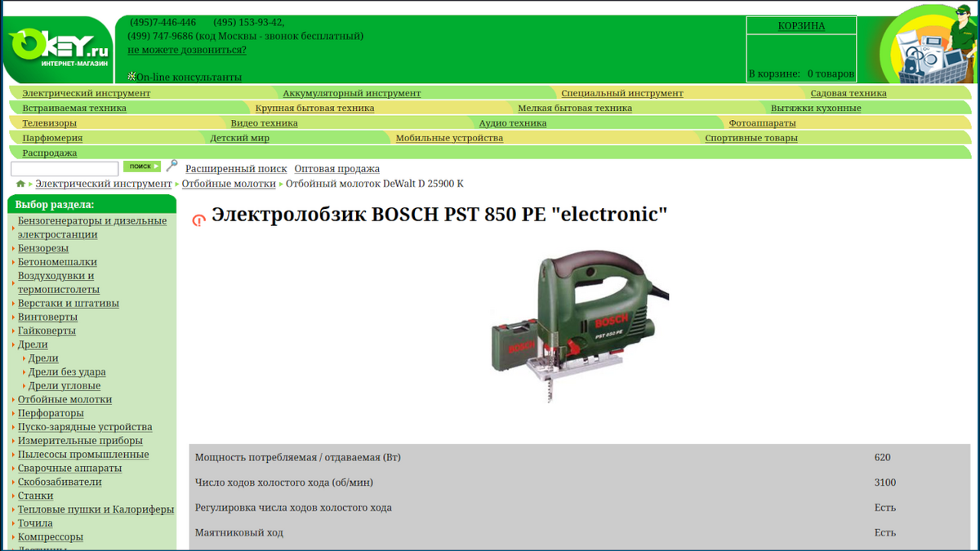Open the Видео техника menu item

pyautogui.click(x=264, y=123)
